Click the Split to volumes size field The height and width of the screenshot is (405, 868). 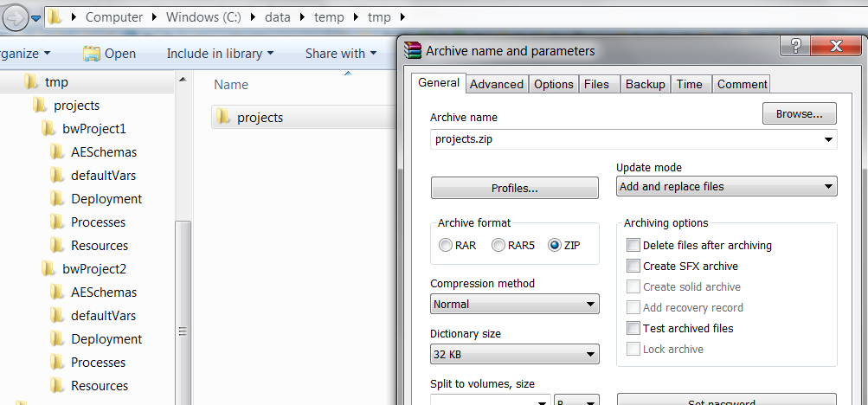point(491,400)
